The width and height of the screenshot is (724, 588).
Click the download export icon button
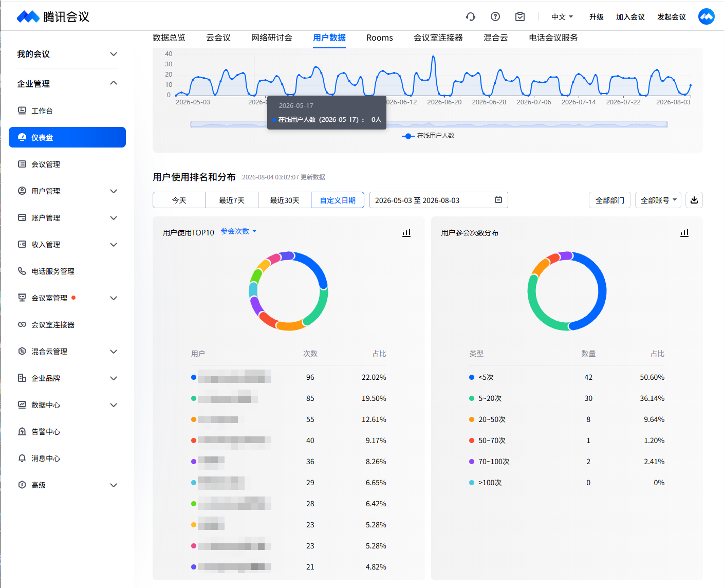pos(694,200)
